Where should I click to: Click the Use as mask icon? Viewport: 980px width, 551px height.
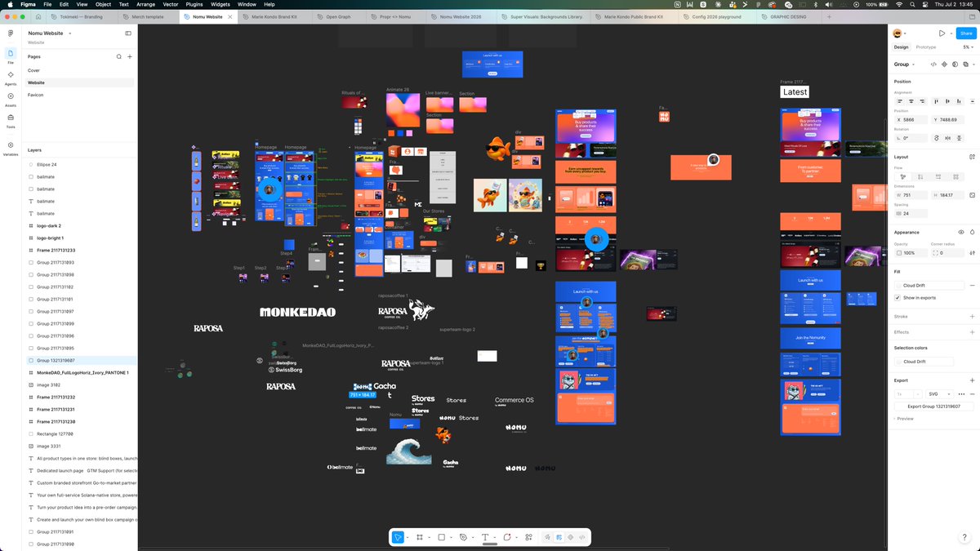955,64
